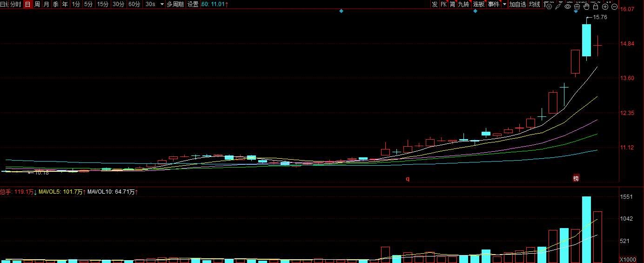
Task: Click 加自选 add to watchlist
Action: 517,4
